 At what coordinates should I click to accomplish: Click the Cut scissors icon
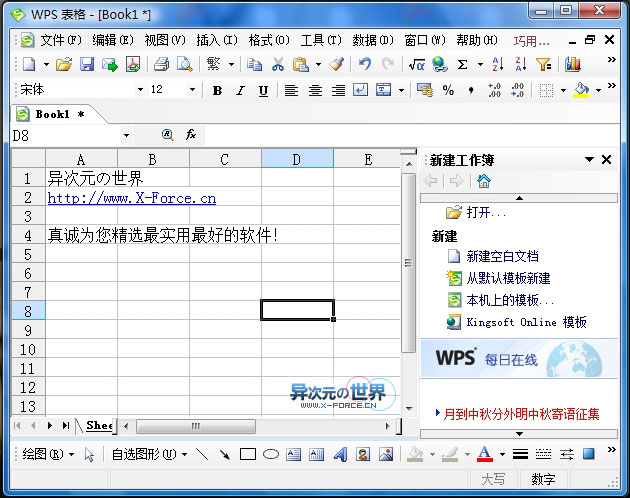pos(278,64)
